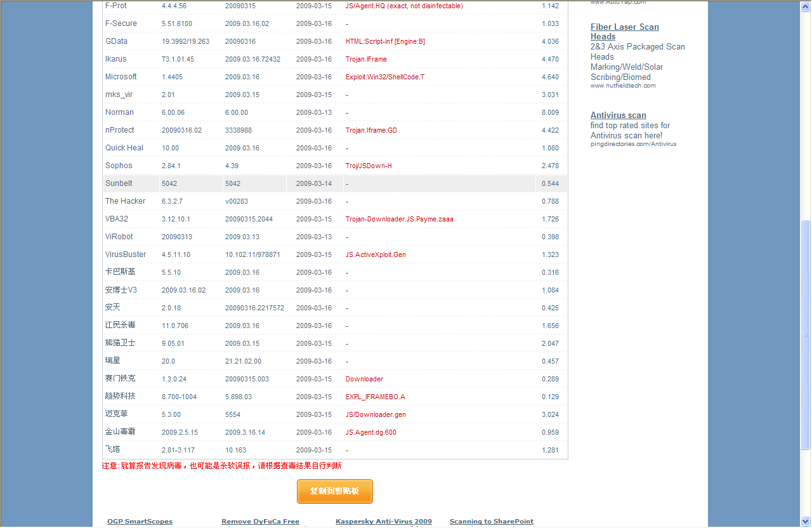Viewport: 812px width, 528px height.
Task: Select the Sophos engine name
Action: [x=119, y=166]
